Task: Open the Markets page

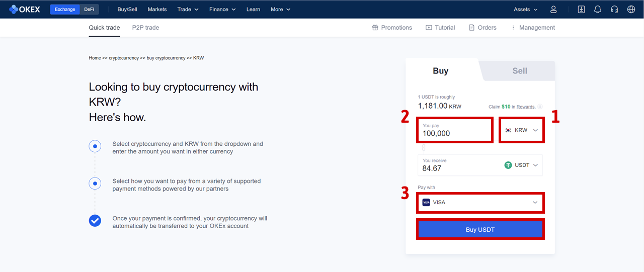Action: pyautogui.click(x=157, y=9)
